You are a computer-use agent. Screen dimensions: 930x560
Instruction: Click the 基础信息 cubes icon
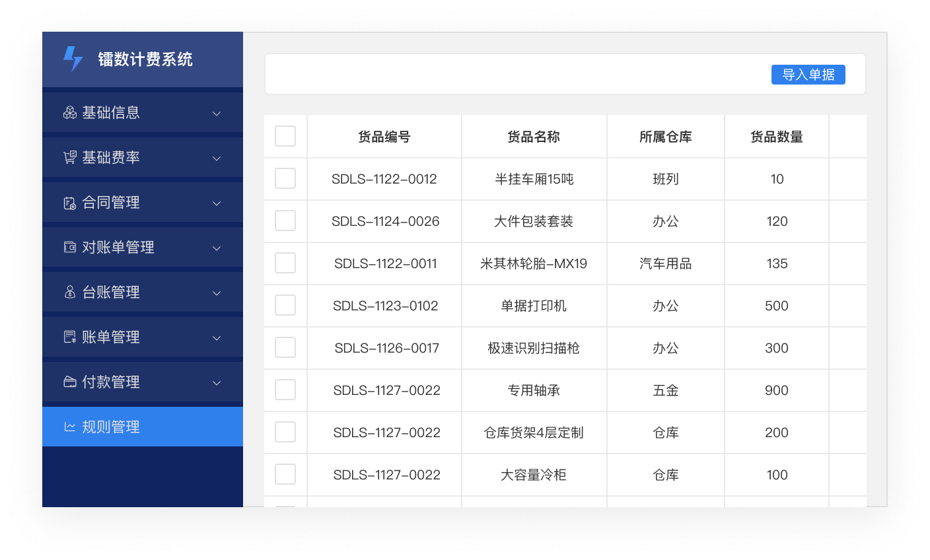tap(70, 113)
